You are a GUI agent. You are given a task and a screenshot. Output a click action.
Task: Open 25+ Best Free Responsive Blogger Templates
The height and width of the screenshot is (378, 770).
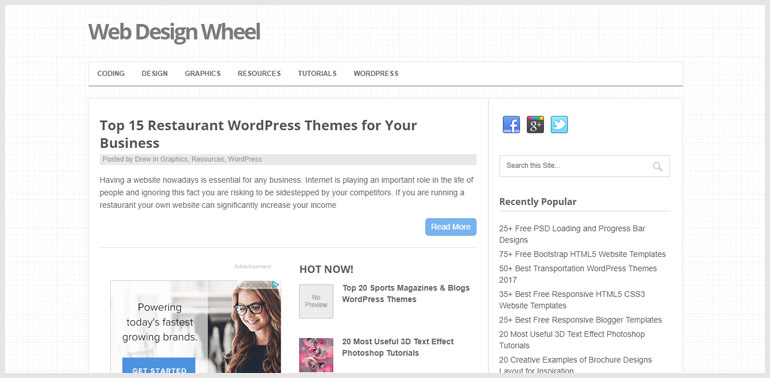tap(580, 320)
